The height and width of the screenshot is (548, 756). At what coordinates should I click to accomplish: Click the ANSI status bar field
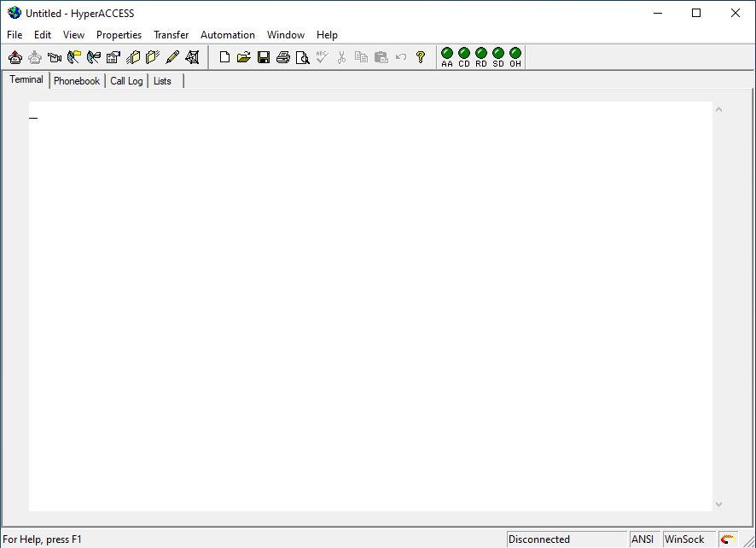[x=644, y=539]
